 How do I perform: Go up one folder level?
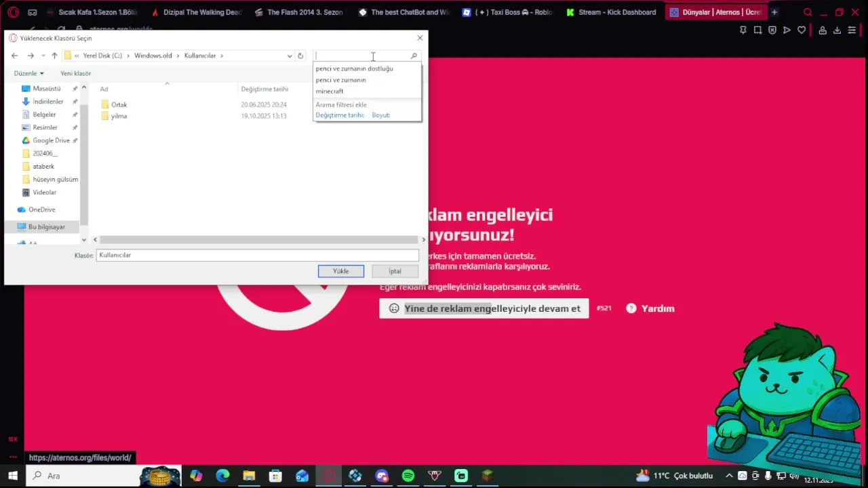click(x=54, y=56)
